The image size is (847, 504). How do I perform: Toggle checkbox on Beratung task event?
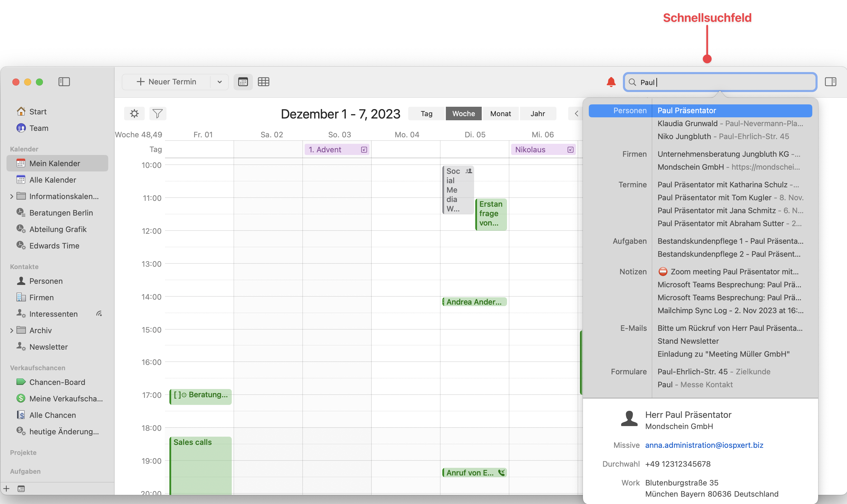[x=177, y=395]
